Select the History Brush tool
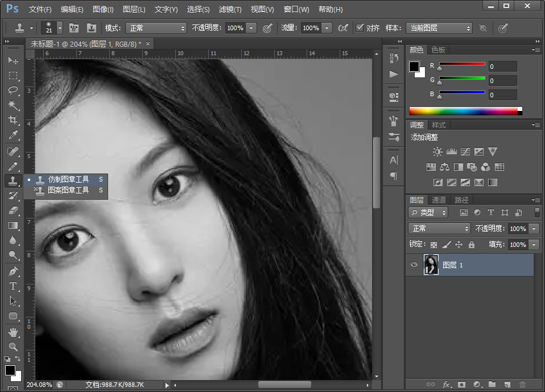 coord(13,196)
